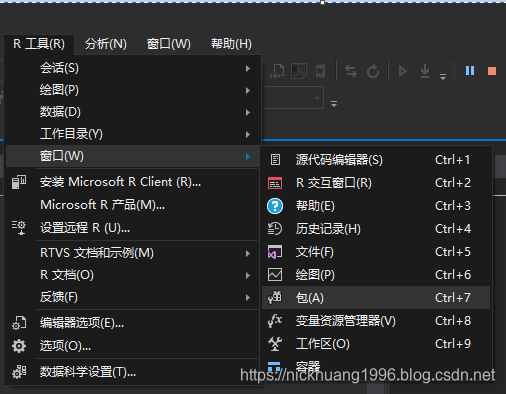Click the arrow on 反馈(F) row
The height and width of the screenshot is (394, 506).
tap(248, 297)
